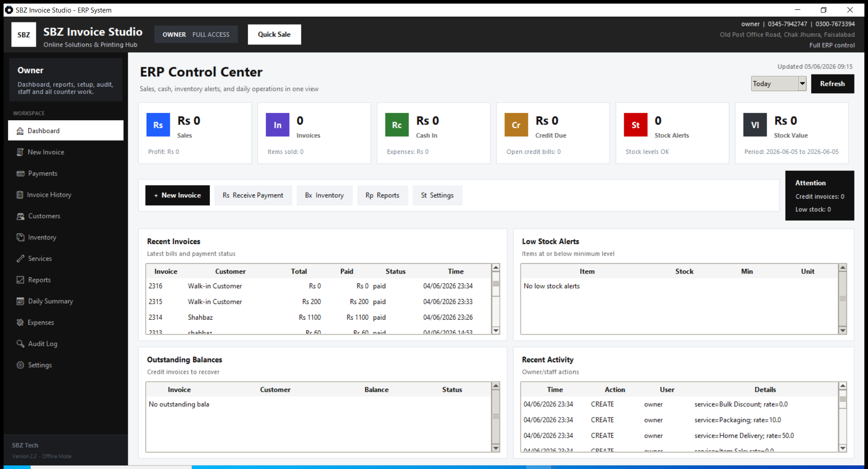Click 'Open credit bills: 0' text
This screenshot has height=469, width=868.
534,152
